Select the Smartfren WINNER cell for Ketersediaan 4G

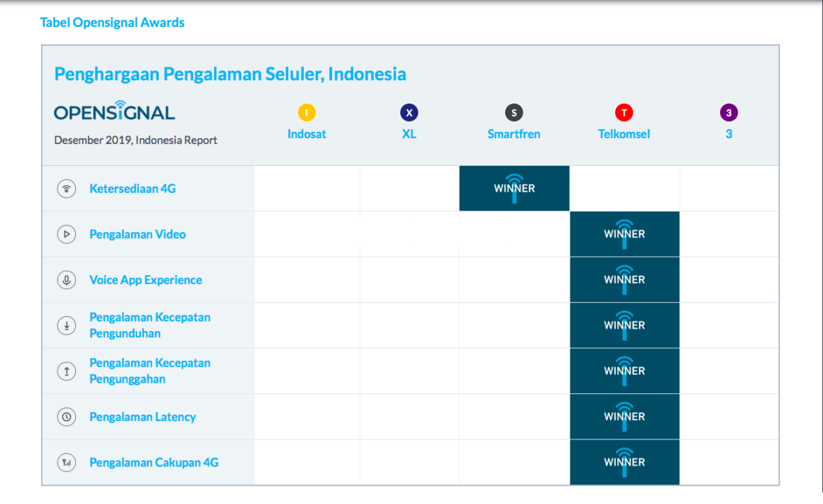click(514, 188)
